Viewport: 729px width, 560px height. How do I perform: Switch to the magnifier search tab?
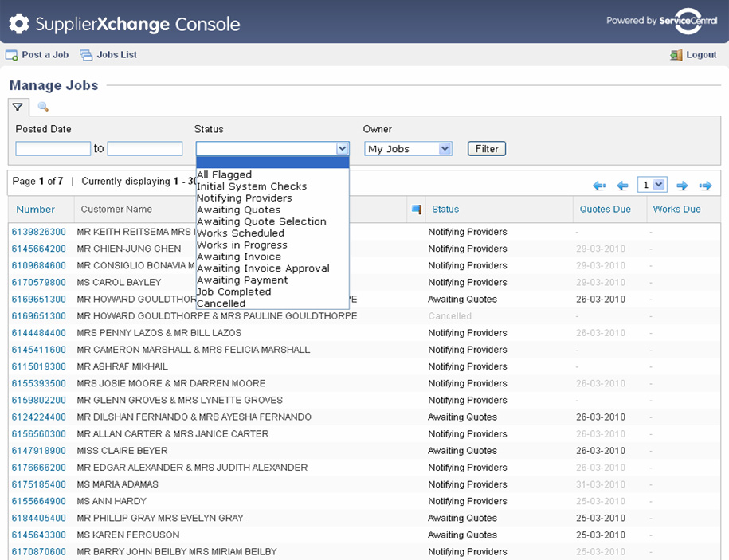(x=43, y=107)
